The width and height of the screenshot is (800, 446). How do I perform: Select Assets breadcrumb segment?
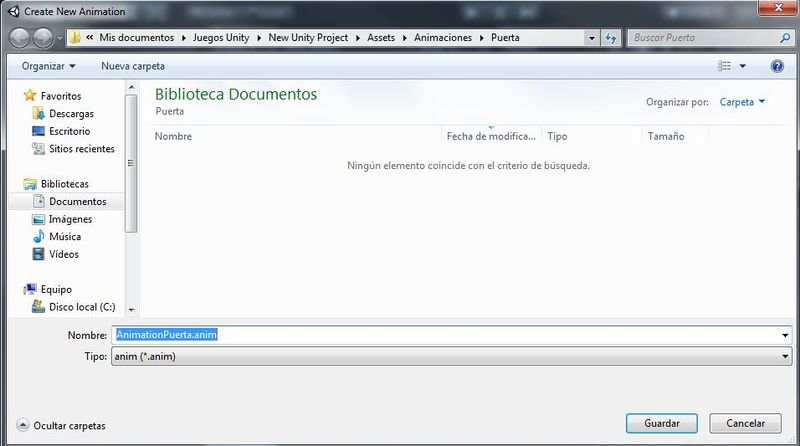pyautogui.click(x=381, y=38)
